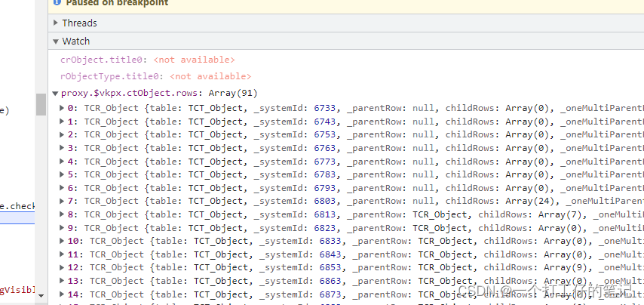Expand array row 3 with systemId 6763
The image size is (644, 305).
click(62, 147)
